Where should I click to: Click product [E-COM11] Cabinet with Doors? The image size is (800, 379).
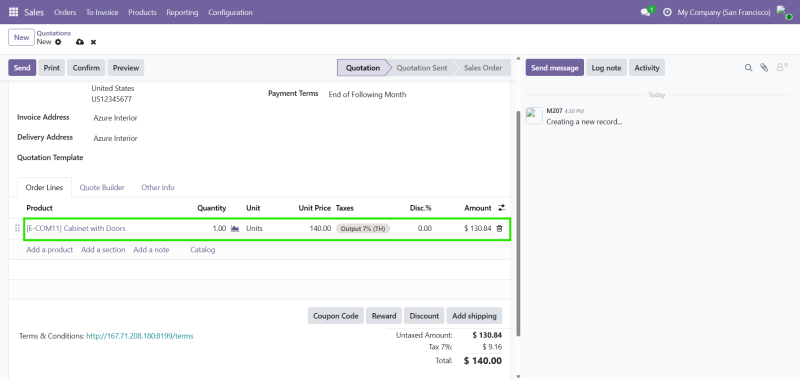click(x=76, y=229)
